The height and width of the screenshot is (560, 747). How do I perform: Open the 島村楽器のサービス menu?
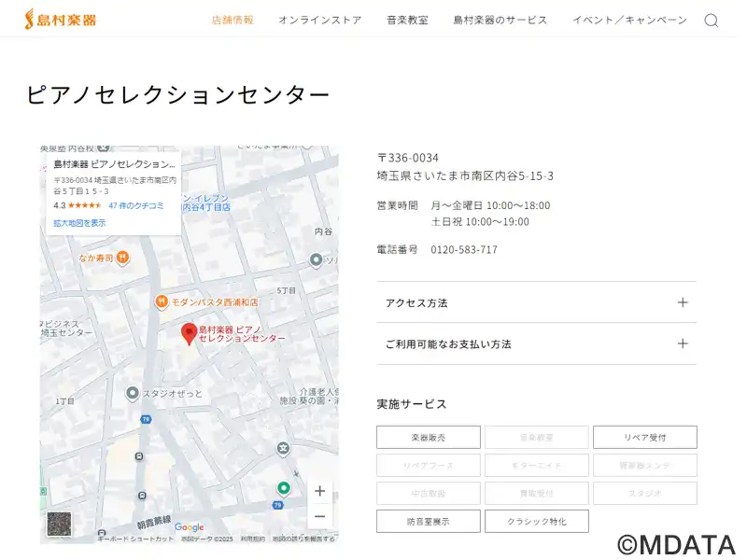coord(500,20)
